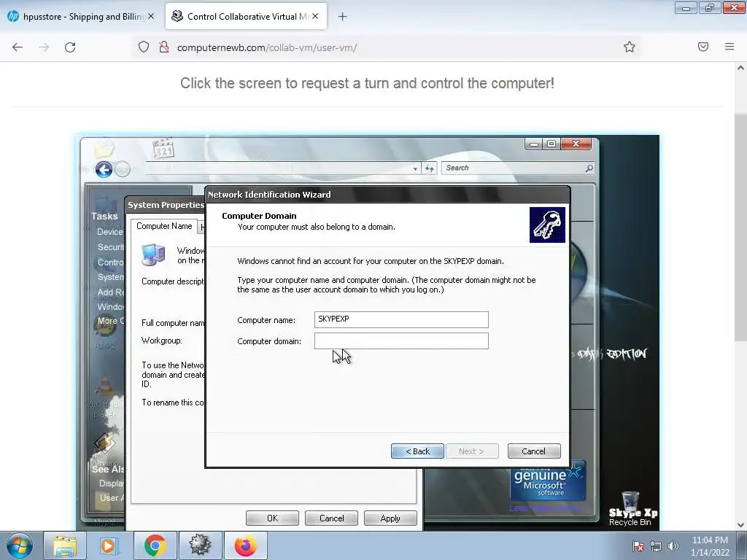The height and width of the screenshot is (560, 747).
Task: Click the genuine Microsoft software badge
Action: click(x=548, y=481)
